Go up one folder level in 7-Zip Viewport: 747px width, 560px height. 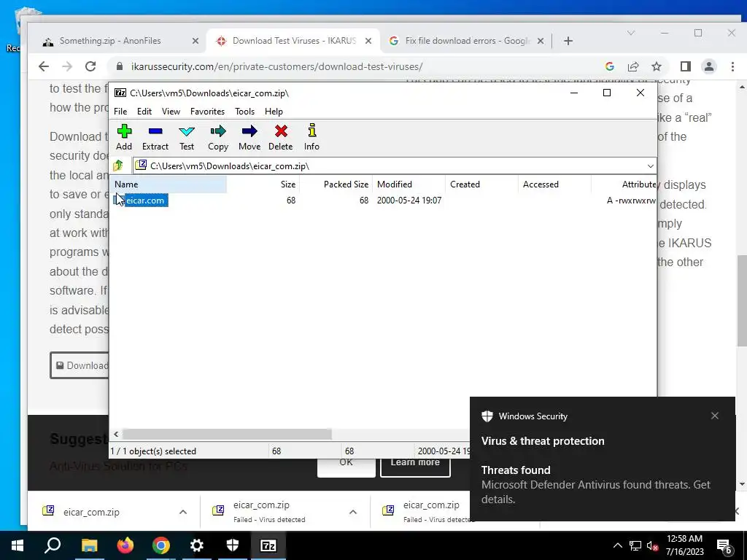[118, 166]
